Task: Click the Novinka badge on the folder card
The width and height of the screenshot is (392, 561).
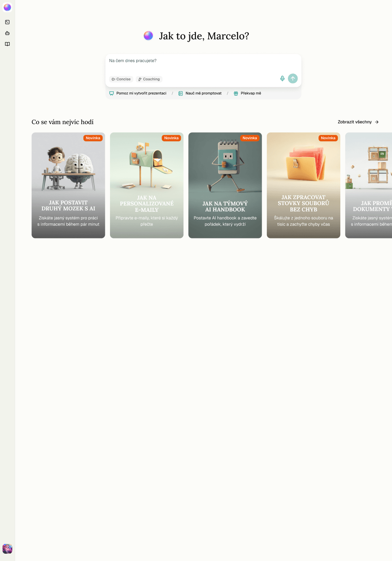Action: coord(328,138)
